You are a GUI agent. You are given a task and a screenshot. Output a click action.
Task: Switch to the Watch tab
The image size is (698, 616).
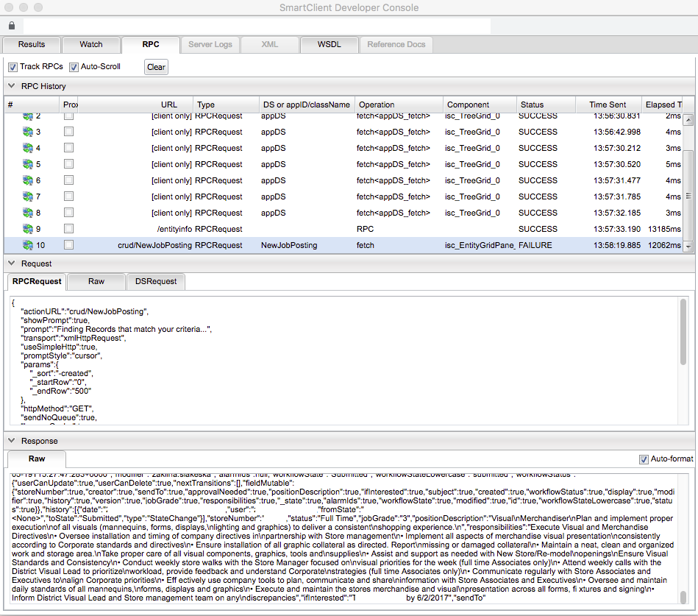[90, 45]
